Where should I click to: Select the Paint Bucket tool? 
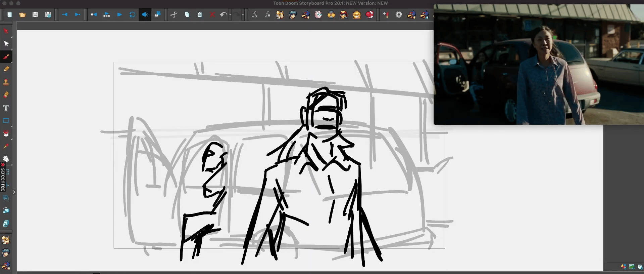tap(6, 133)
